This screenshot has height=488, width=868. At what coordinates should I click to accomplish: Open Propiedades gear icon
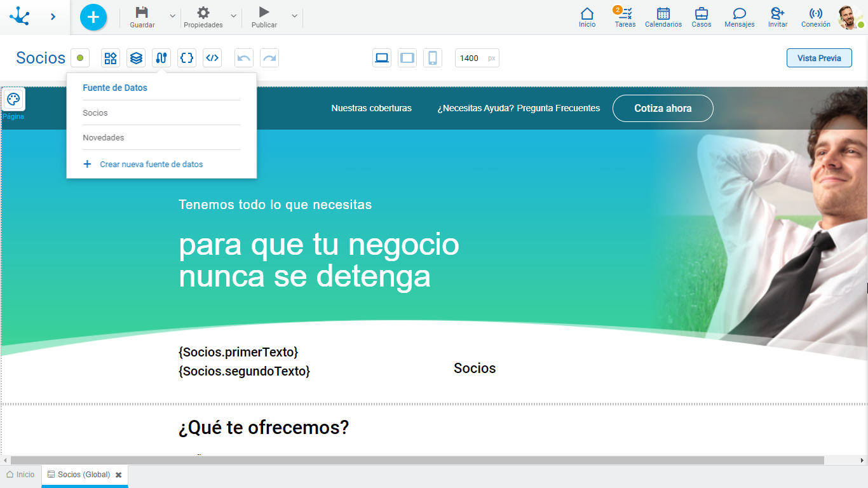click(x=203, y=13)
